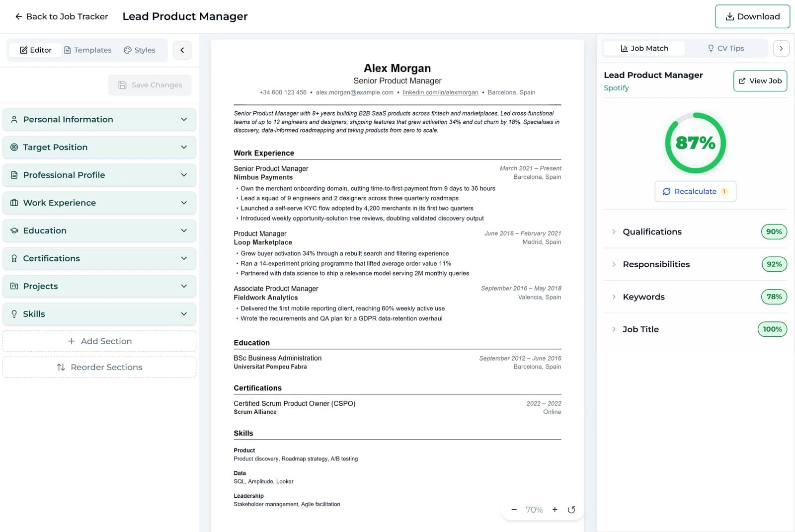Expand Professional Profile section

tap(99, 175)
